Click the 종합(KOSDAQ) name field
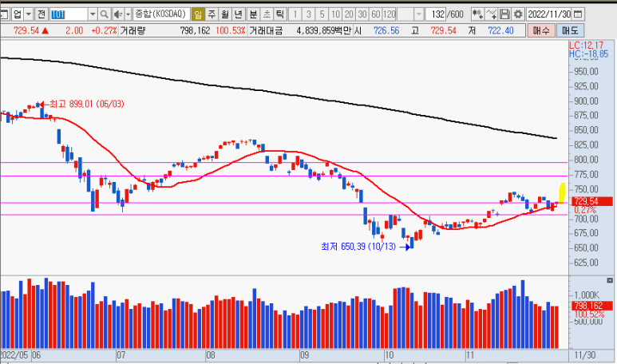This screenshot has height=364, width=617. [161, 14]
